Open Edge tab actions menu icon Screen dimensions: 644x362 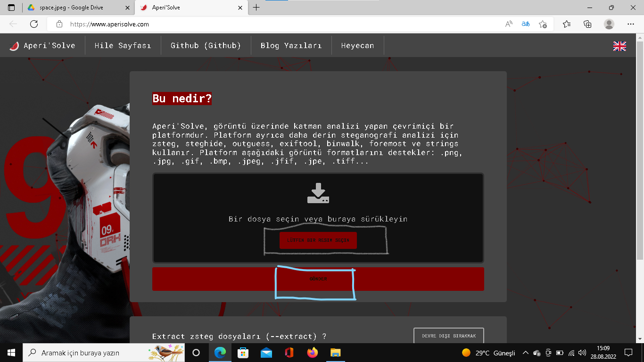pyautogui.click(x=11, y=8)
